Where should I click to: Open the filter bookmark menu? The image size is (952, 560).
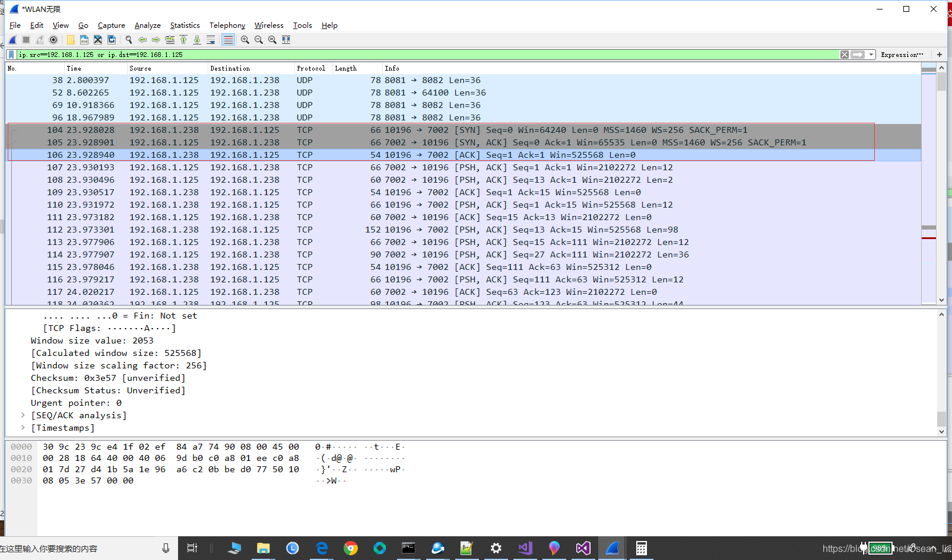coord(11,55)
